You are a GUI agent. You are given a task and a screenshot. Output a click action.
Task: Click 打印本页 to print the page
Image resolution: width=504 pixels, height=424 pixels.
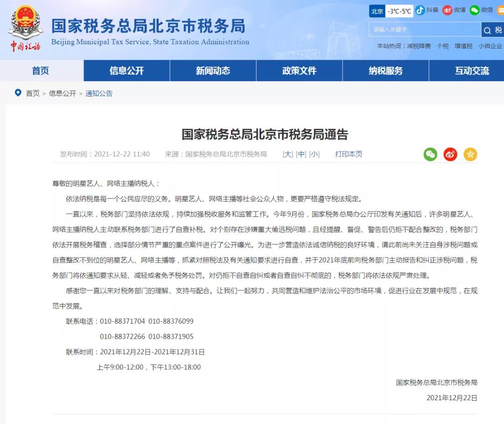348,154
